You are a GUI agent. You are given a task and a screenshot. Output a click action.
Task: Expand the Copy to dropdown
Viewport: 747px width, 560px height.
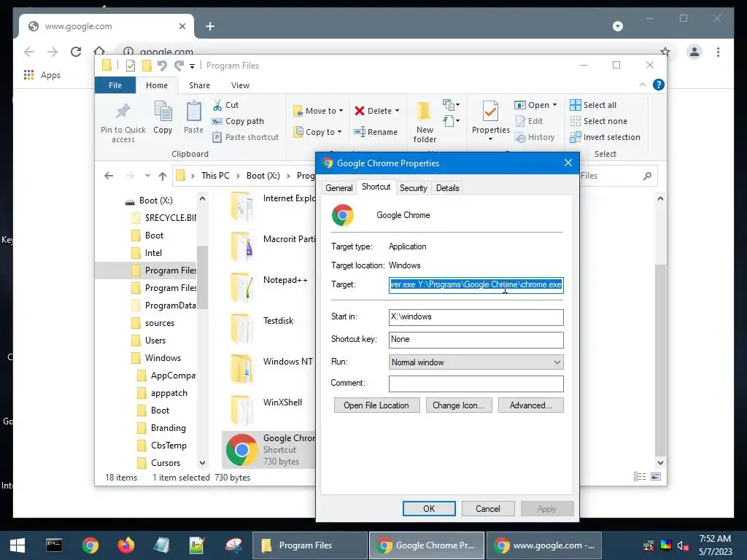tap(339, 132)
